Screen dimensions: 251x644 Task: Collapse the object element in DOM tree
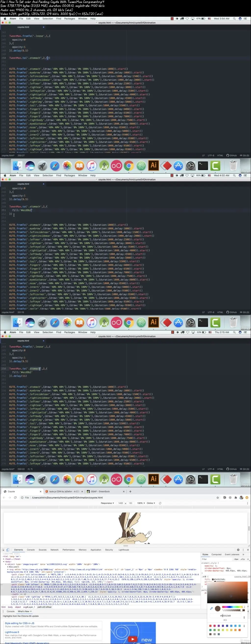click(x=6, y=564)
